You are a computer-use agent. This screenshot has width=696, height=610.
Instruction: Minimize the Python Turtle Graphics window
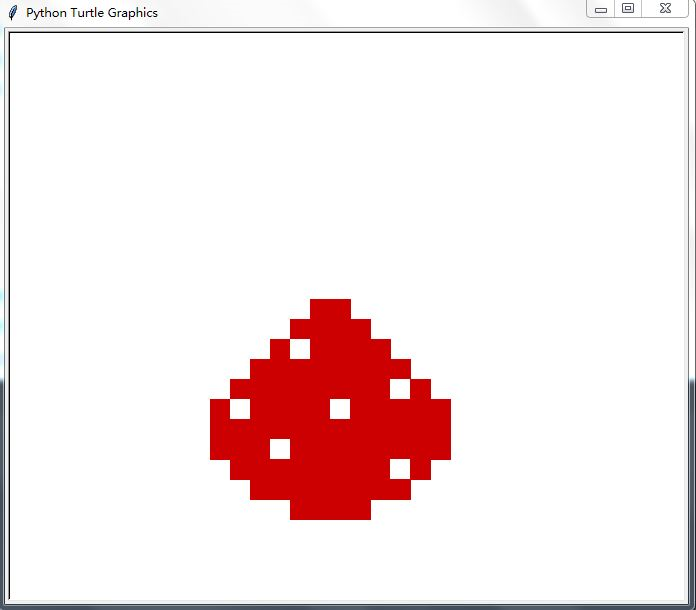coord(601,9)
